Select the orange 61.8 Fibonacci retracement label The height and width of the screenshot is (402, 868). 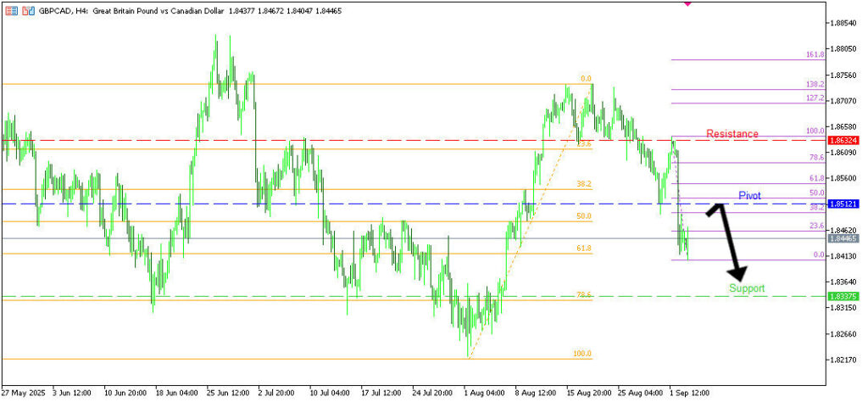click(x=584, y=248)
